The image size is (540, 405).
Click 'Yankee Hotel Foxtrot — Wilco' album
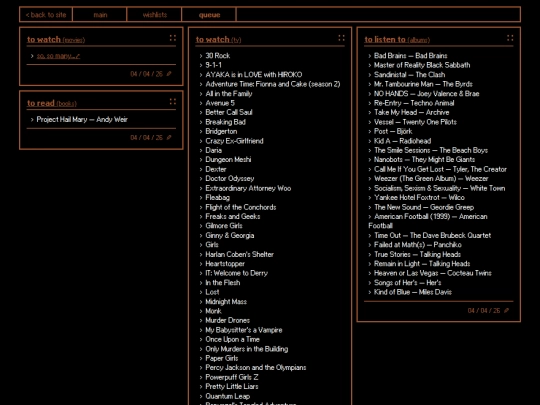pyautogui.click(x=419, y=197)
